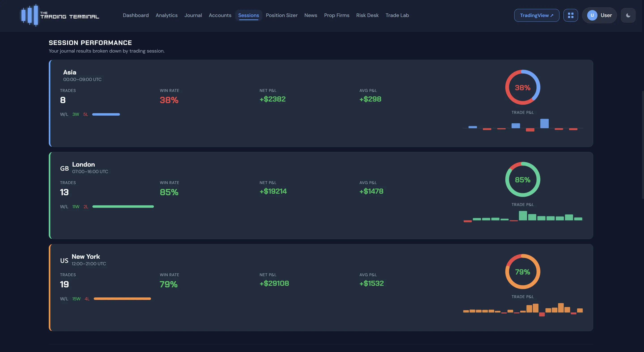This screenshot has width=644, height=352.
Task: Click the Asia session title
Action: (x=70, y=72)
